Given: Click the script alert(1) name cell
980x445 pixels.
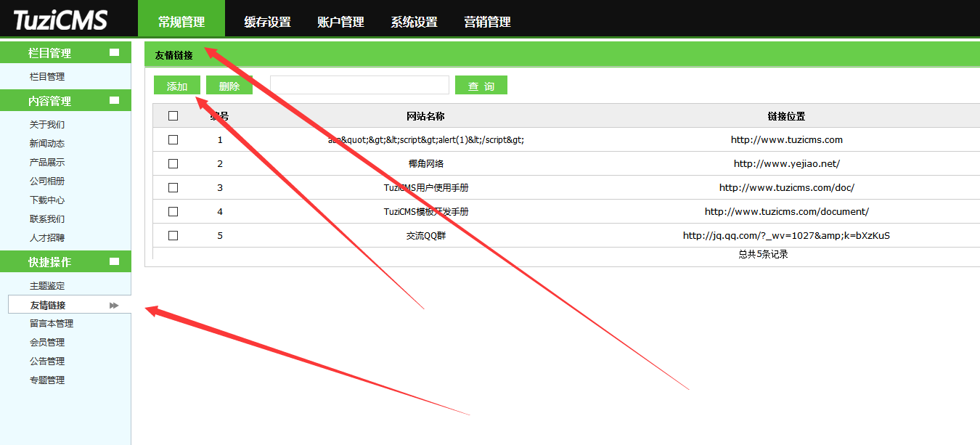Looking at the screenshot, I should click(426, 139).
